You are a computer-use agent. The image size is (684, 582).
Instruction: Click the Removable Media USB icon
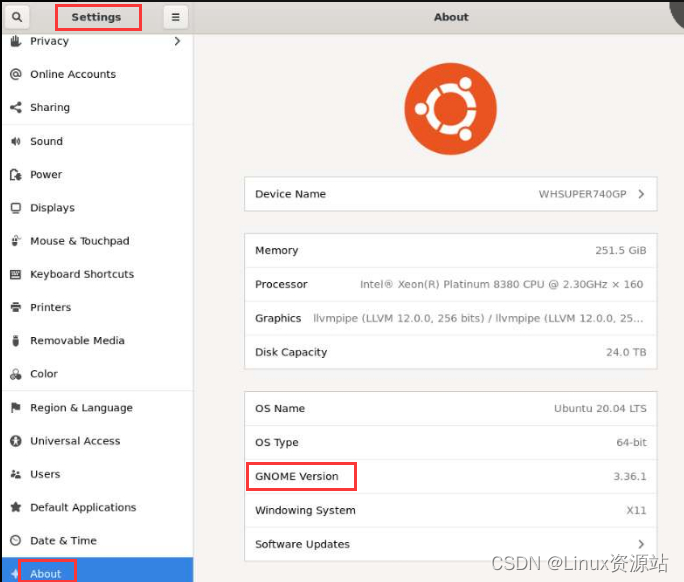tap(16, 340)
